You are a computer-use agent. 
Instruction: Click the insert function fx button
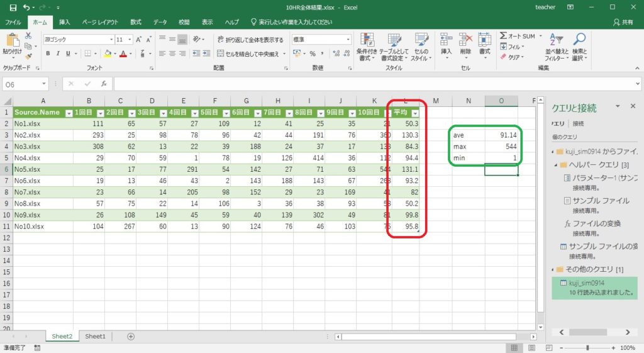pyautogui.click(x=104, y=84)
